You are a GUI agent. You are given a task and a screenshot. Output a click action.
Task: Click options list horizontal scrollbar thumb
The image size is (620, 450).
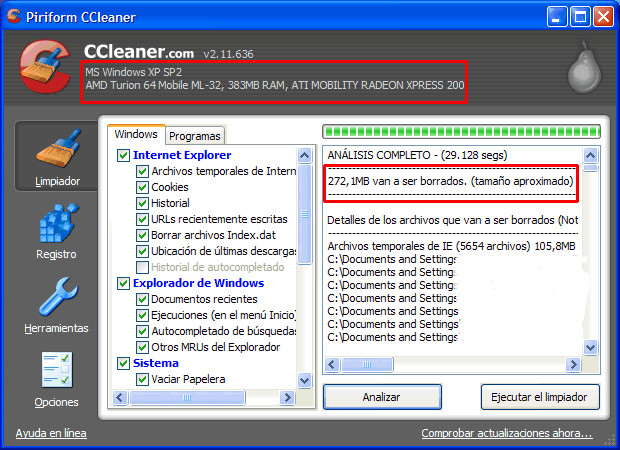coord(187,397)
